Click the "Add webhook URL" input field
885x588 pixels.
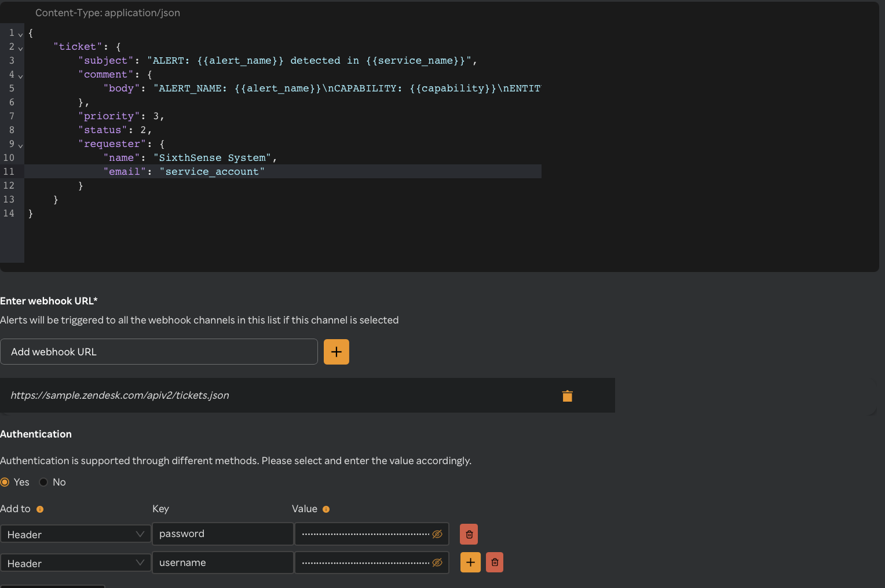point(159,351)
